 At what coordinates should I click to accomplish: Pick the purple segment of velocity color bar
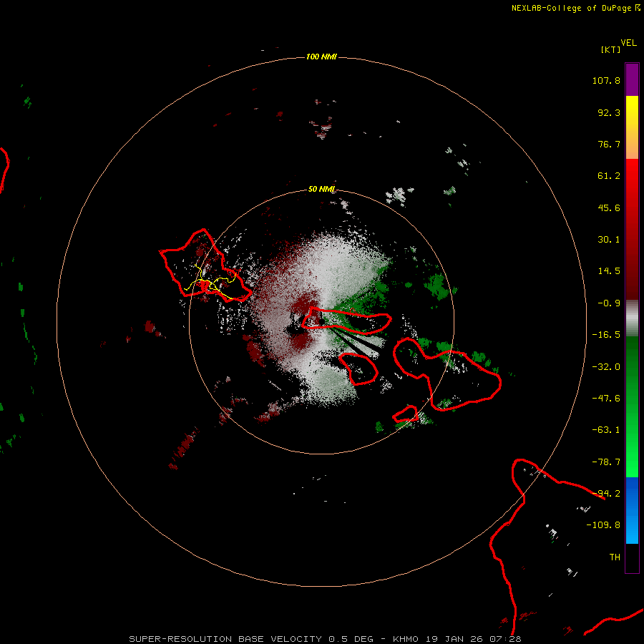click(632, 79)
